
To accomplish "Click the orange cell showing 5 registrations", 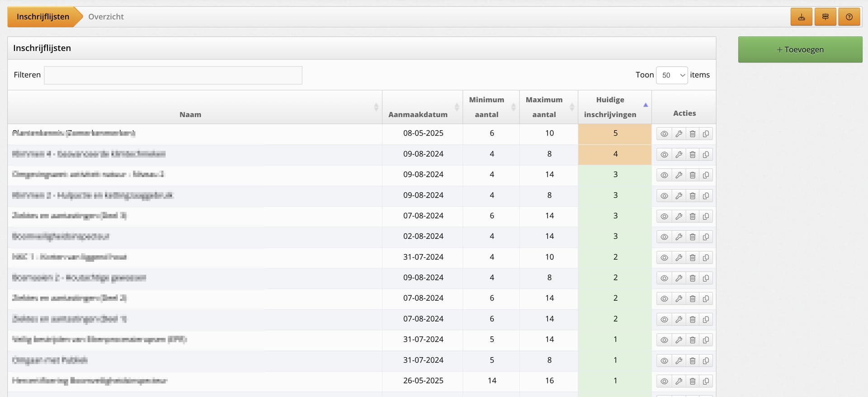I will (615, 134).
